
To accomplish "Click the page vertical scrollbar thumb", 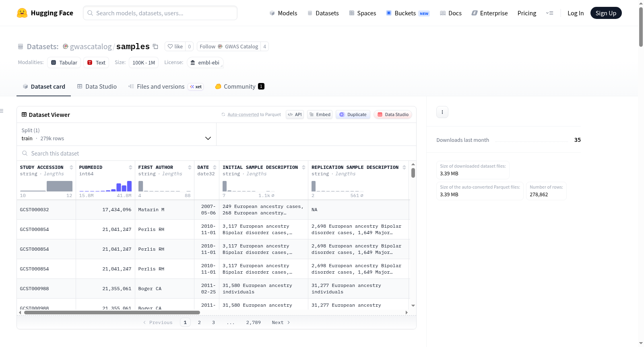I will tap(641, 27).
